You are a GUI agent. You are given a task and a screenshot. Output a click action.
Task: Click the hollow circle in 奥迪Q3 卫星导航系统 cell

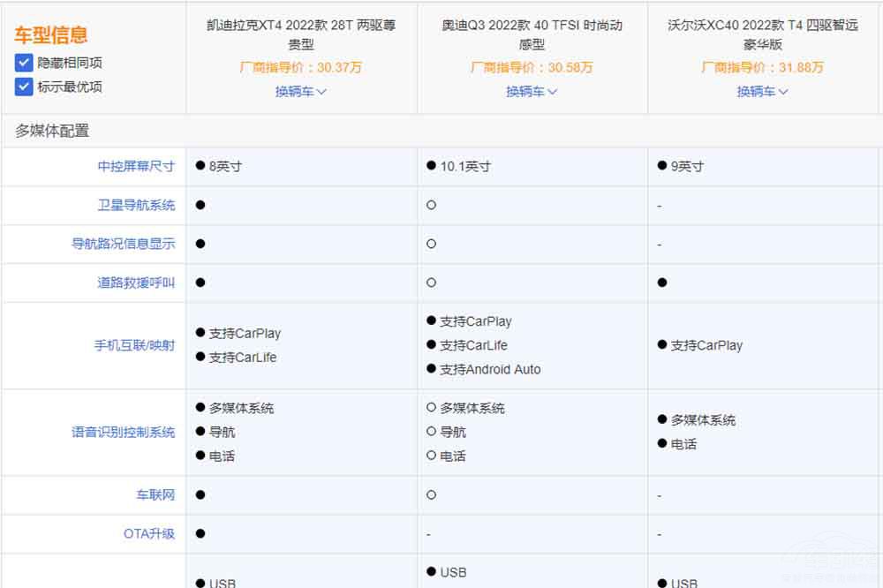coord(431,205)
